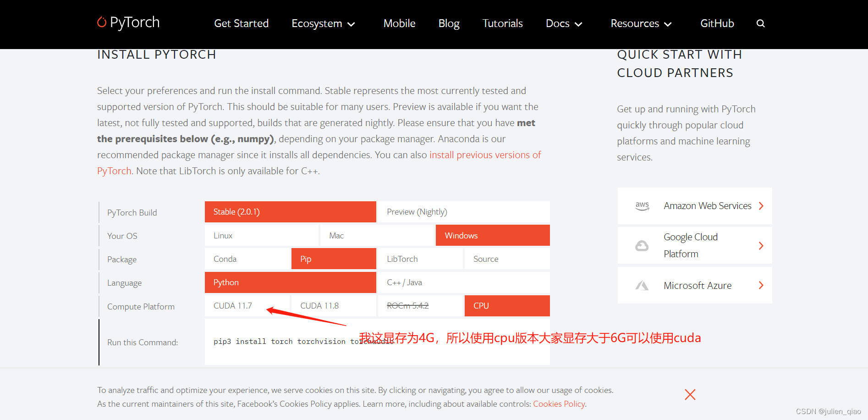Select C++ / Java language option
Screen dimensions: 868x420
[x=464, y=282]
